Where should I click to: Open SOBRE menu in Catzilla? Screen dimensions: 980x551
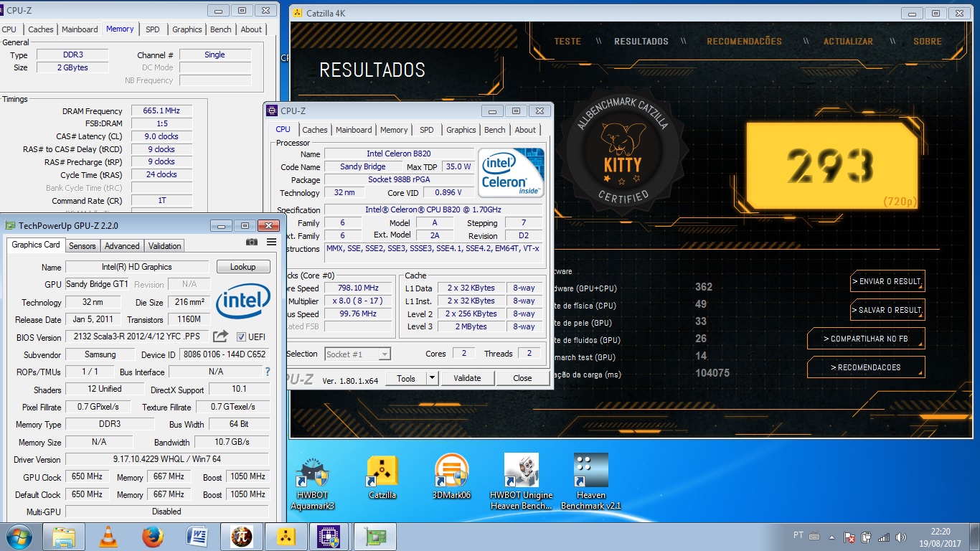tap(928, 41)
